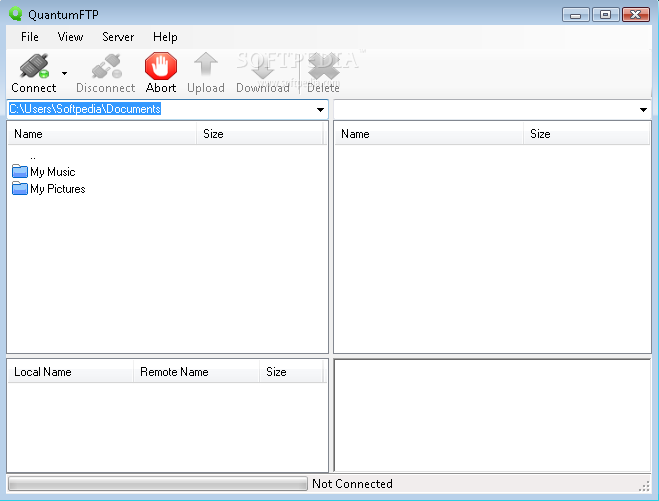Click the Delete X icon
The width and height of the screenshot is (659, 501).
(324, 66)
